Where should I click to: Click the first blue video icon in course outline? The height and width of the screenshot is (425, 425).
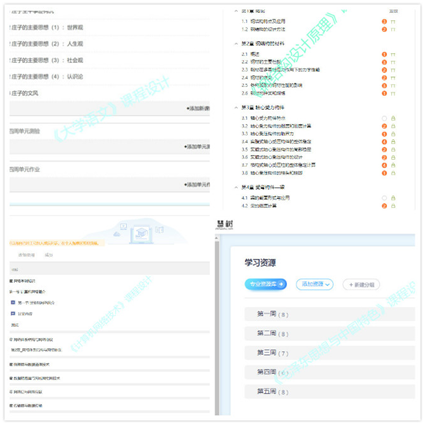(13, 302)
